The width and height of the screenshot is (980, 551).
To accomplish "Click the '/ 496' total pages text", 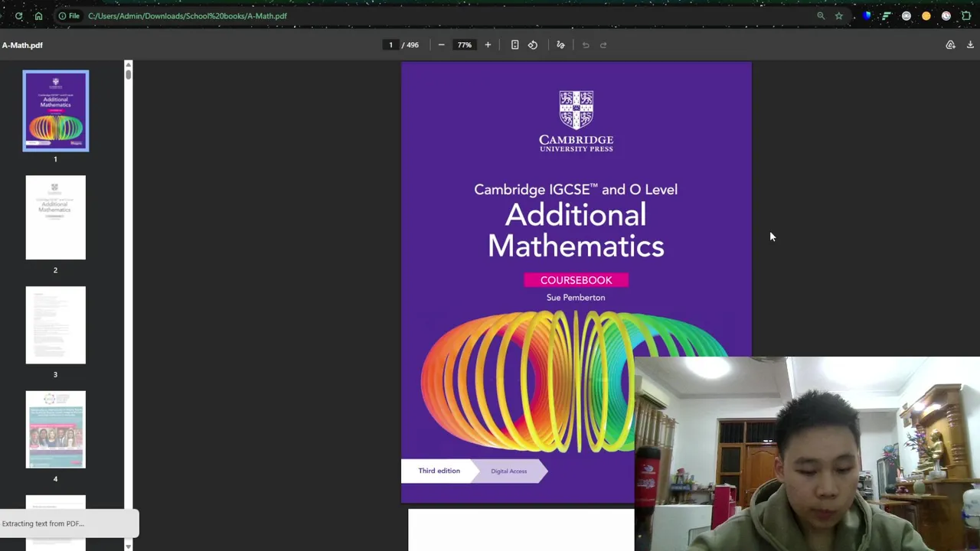I will point(410,45).
